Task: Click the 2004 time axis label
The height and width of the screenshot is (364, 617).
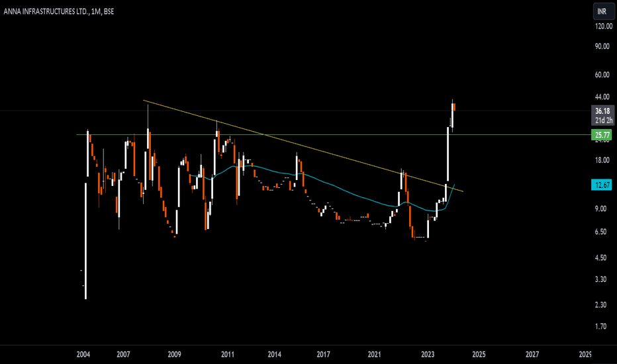Action: [x=83, y=354]
